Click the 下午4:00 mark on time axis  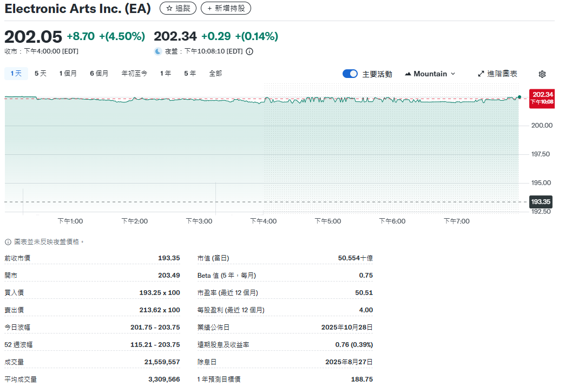point(264,221)
